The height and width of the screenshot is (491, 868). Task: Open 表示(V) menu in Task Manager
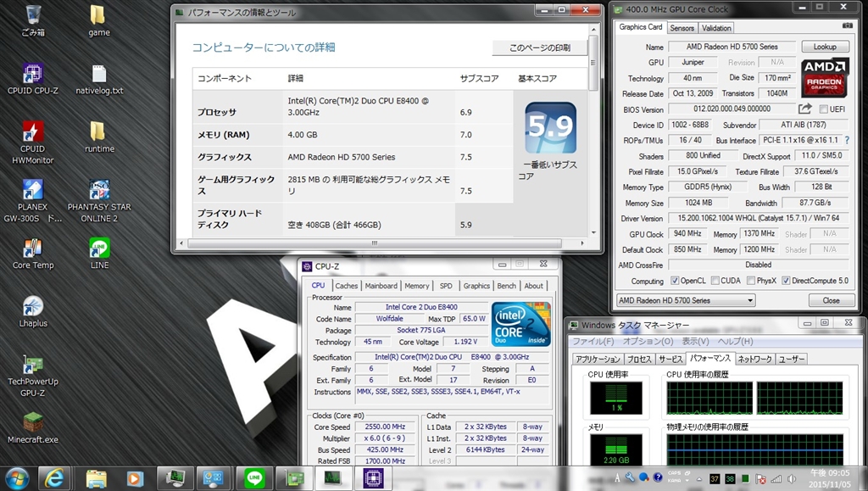[695, 342]
